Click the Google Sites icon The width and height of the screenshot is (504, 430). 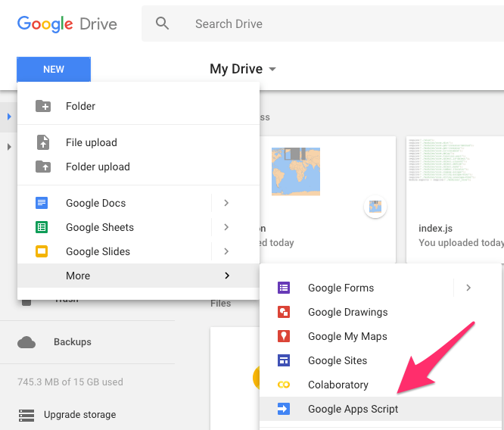pos(284,360)
